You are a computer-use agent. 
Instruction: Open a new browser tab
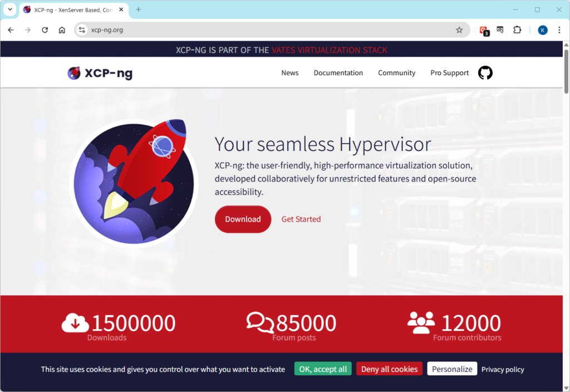pos(139,9)
